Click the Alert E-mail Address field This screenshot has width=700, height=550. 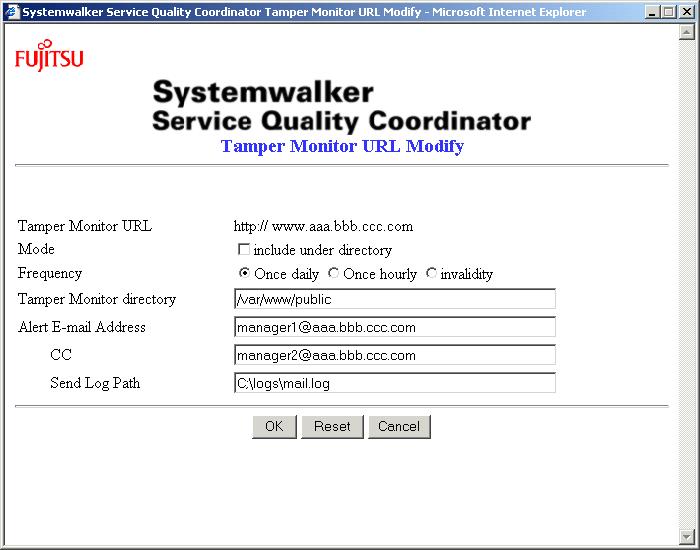click(395, 327)
